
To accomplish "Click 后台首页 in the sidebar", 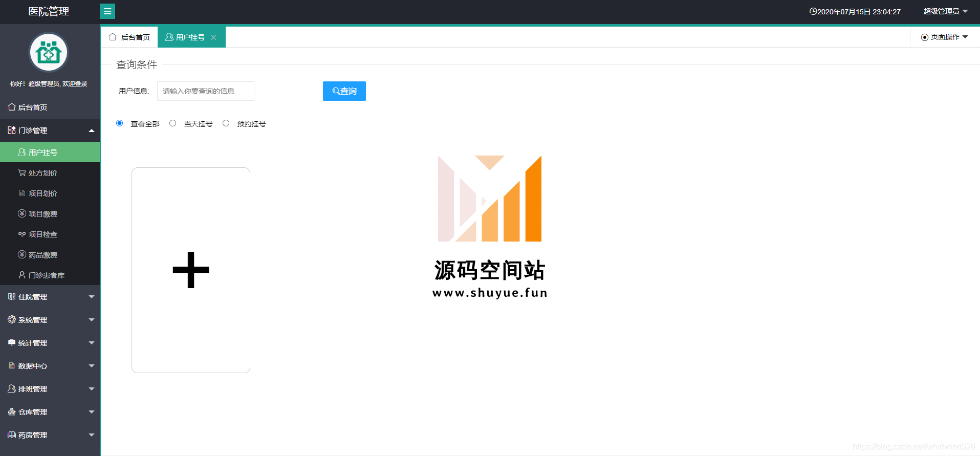I will coord(50,107).
